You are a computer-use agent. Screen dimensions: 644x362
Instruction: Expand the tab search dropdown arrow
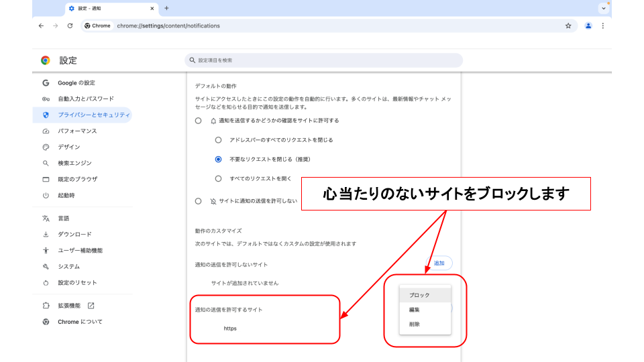603,9
